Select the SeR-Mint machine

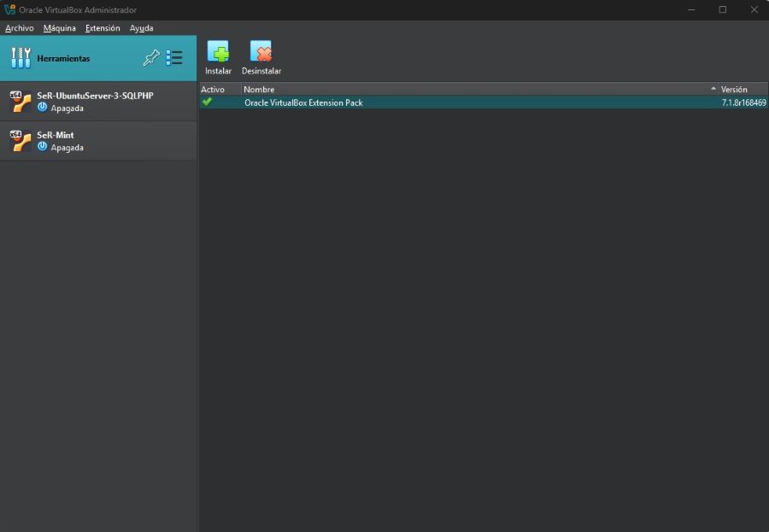pyautogui.click(x=98, y=141)
